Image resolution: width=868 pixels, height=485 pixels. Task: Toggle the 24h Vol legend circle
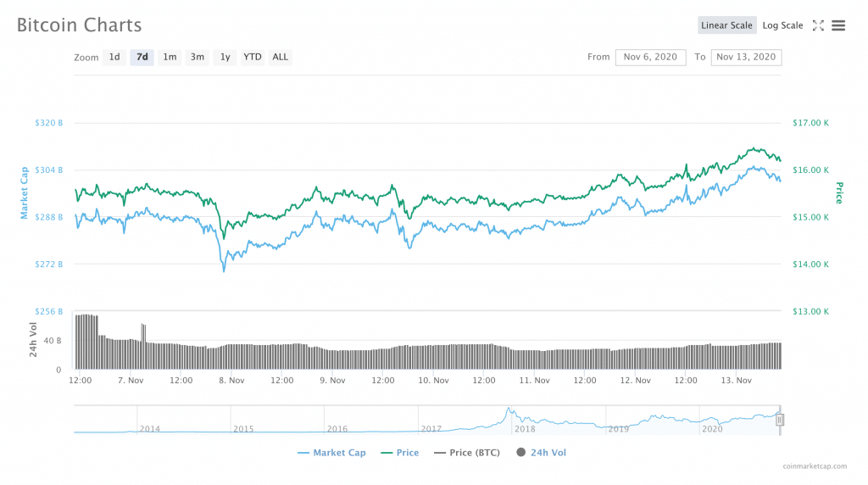click(x=520, y=453)
